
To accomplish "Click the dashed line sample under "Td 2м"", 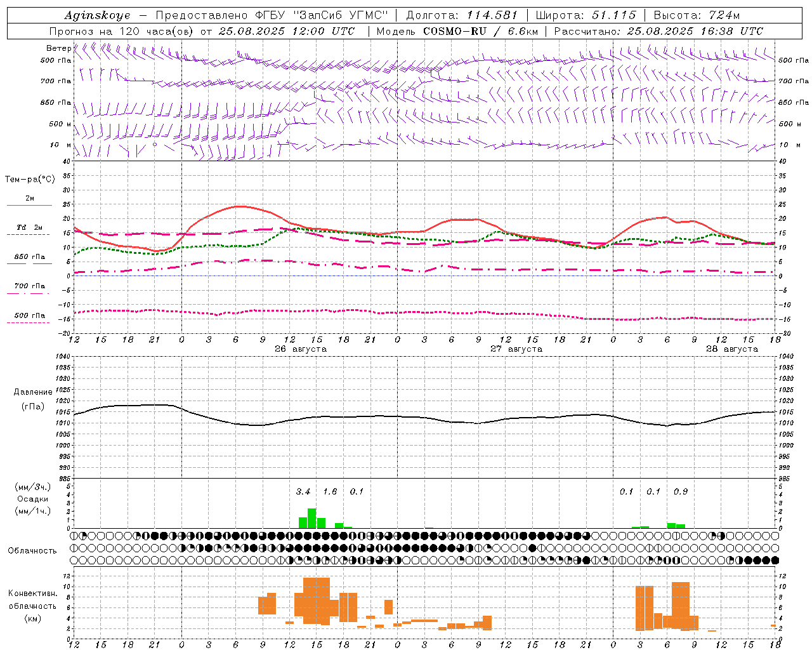I will tap(29, 235).
